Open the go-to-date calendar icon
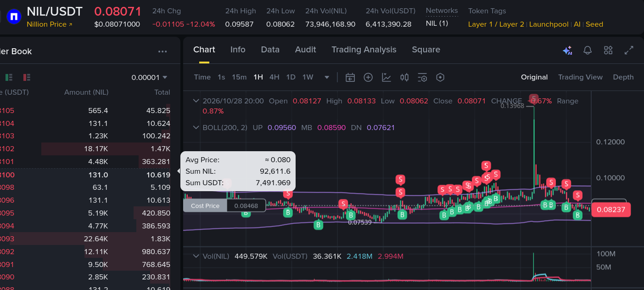The height and width of the screenshot is (290, 644). coord(350,77)
